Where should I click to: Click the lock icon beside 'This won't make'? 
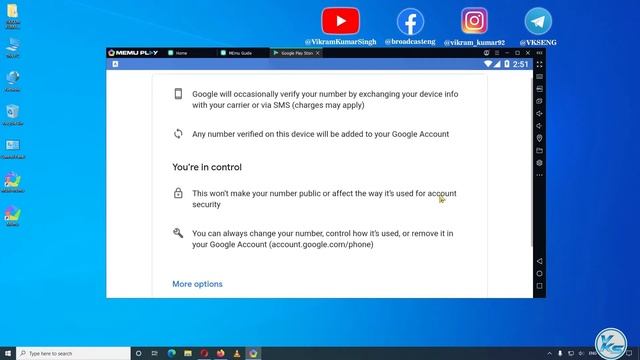pyautogui.click(x=178, y=193)
